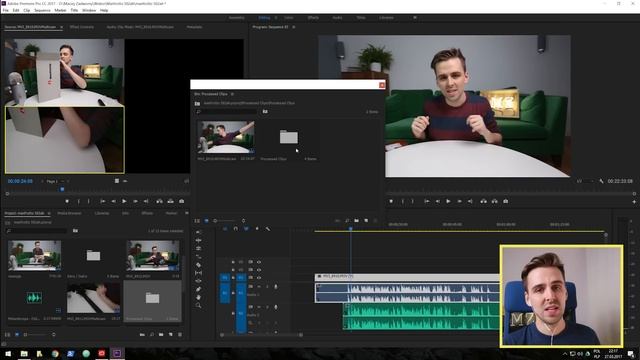Mark In point in Source monitor
640x360 pixels.
(79, 201)
